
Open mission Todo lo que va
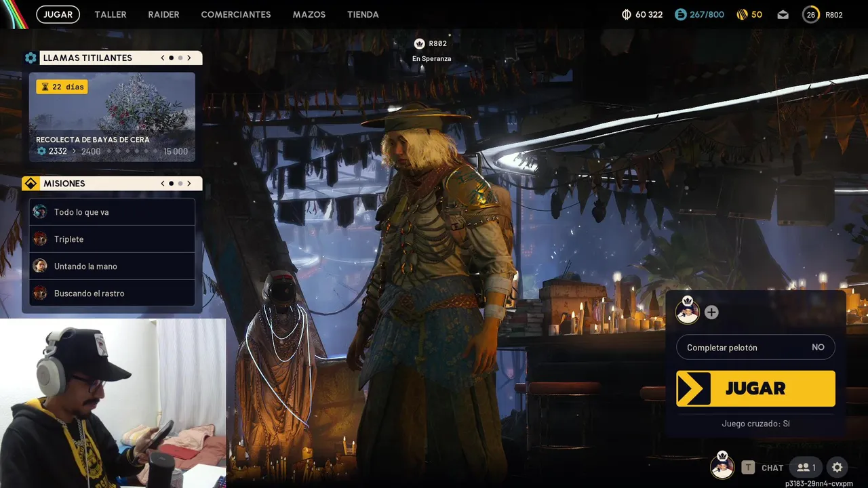(112, 212)
